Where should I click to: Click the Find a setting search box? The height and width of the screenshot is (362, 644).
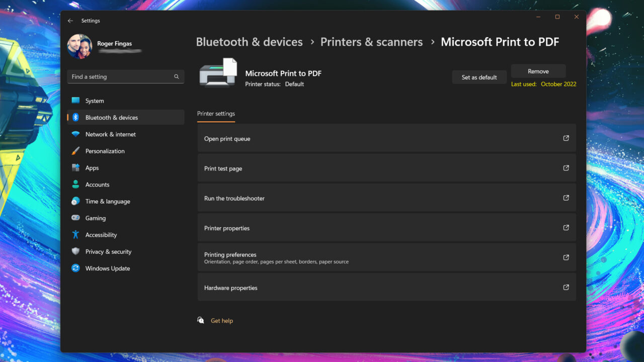121,77
